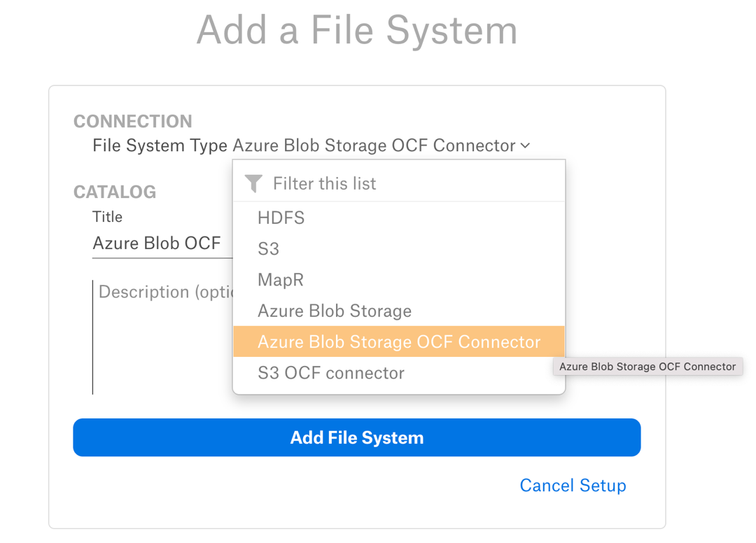The image size is (756, 543).
Task: Click the CONNECTION section heading
Action: pyautogui.click(x=132, y=122)
